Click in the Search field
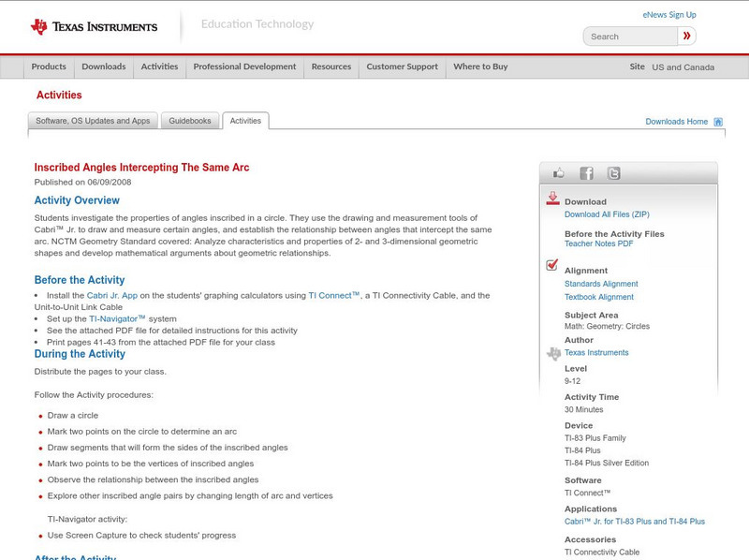Screen dimensions: 749x560 (630, 37)
